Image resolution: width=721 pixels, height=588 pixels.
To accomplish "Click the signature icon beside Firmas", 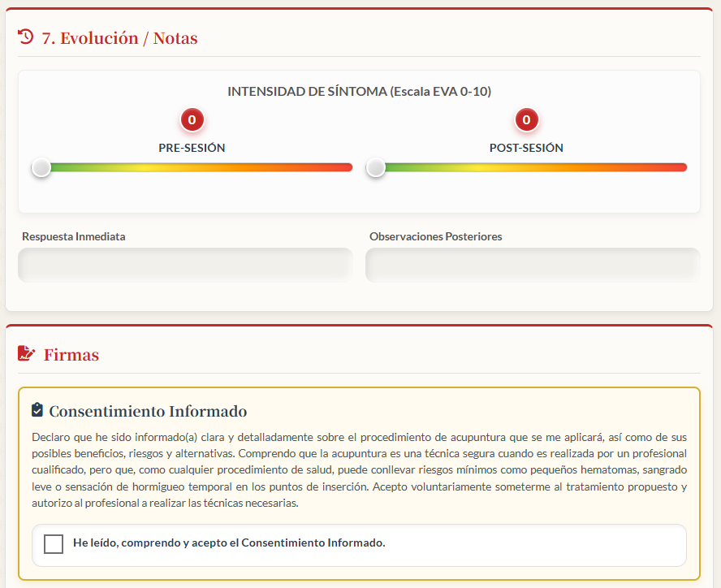I will tap(26, 353).
